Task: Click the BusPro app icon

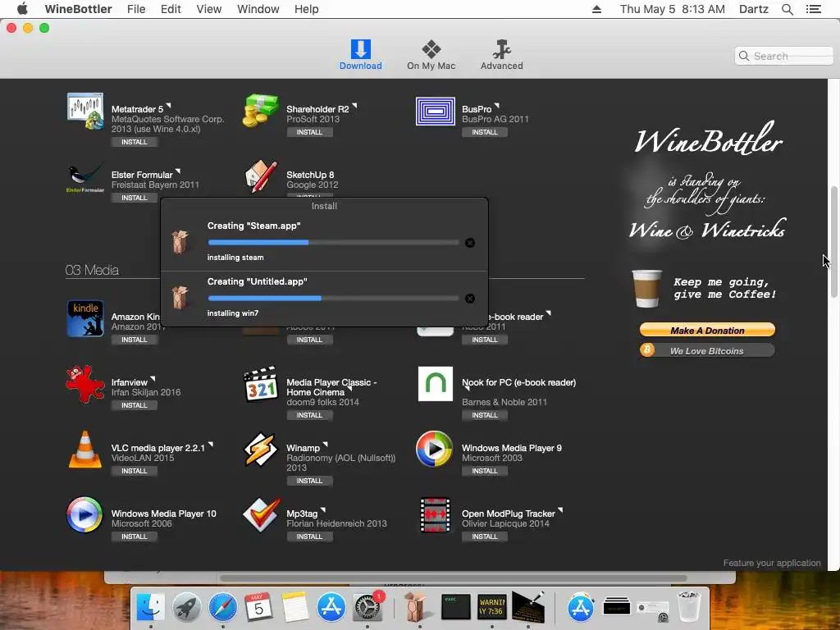Action: 436,112
